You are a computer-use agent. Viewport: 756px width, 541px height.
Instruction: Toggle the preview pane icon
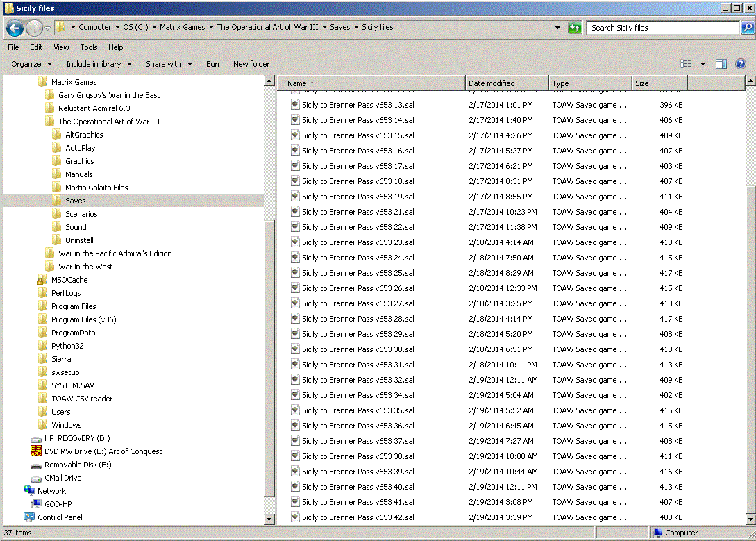pos(721,64)
